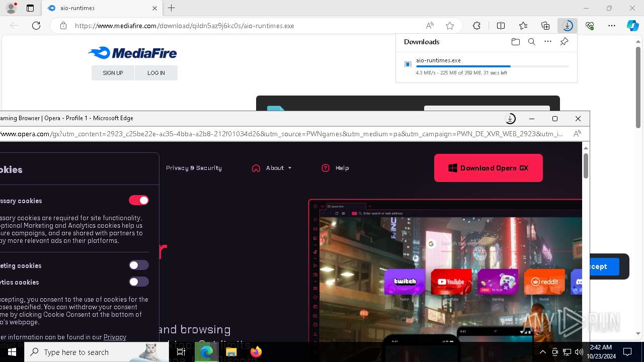The width and height of the screenshot is (644, 362).
Task: View site information lock icon
Action: tap(63, 26)
